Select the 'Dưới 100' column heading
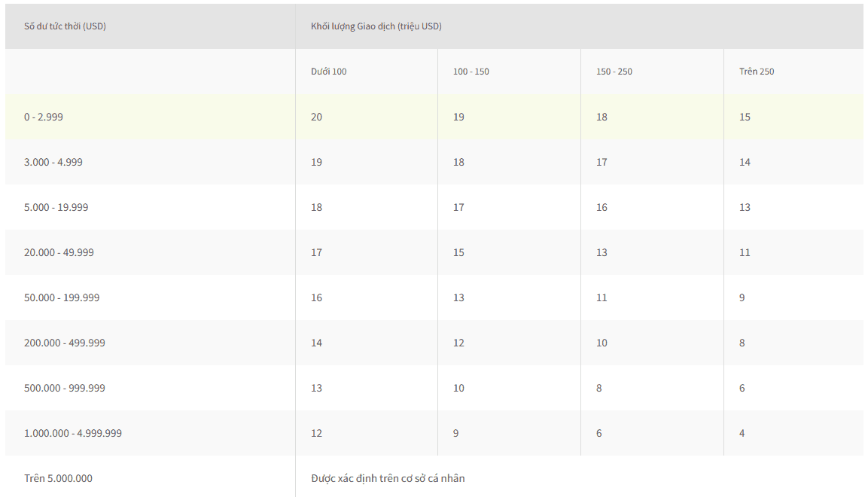Screen dimensions: 868x497 [329, 72]
